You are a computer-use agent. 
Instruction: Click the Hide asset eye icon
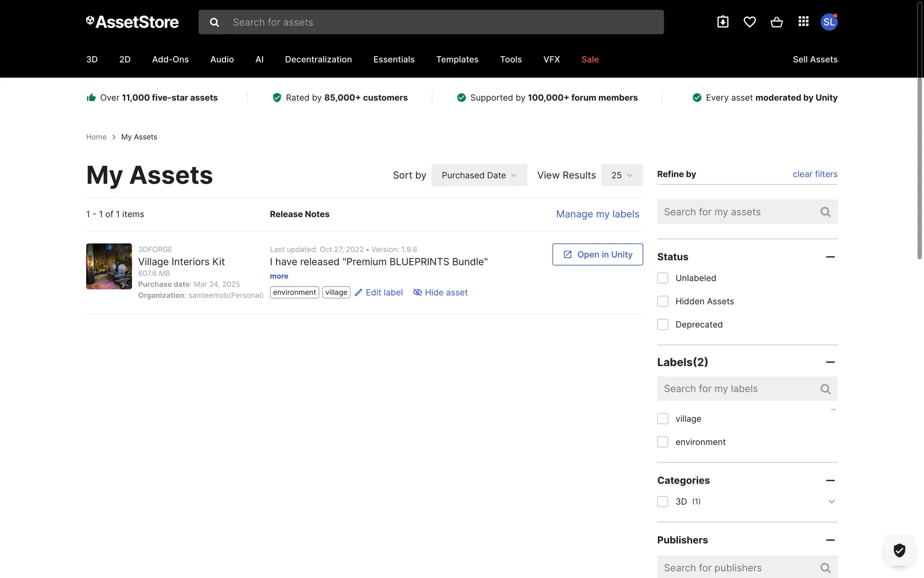(417, 293)
